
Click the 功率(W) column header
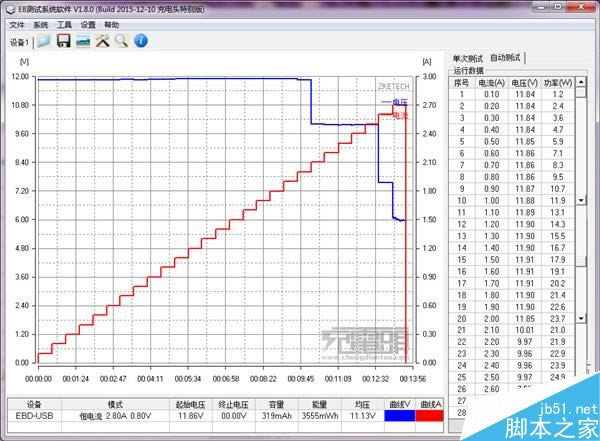click(x=559, y=83)
